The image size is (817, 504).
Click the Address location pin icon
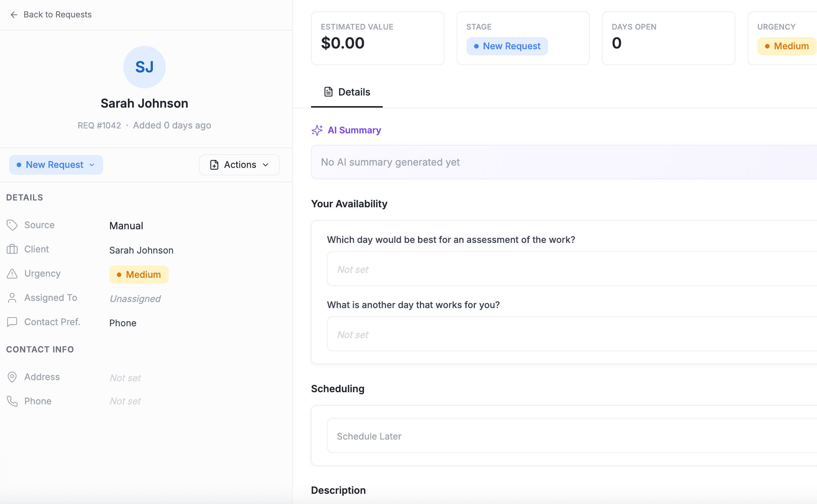coord(12,377)
